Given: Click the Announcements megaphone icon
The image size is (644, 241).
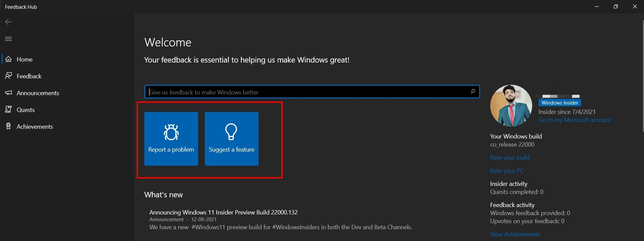Looking at the screenshot, I should [x=8, y=93].
